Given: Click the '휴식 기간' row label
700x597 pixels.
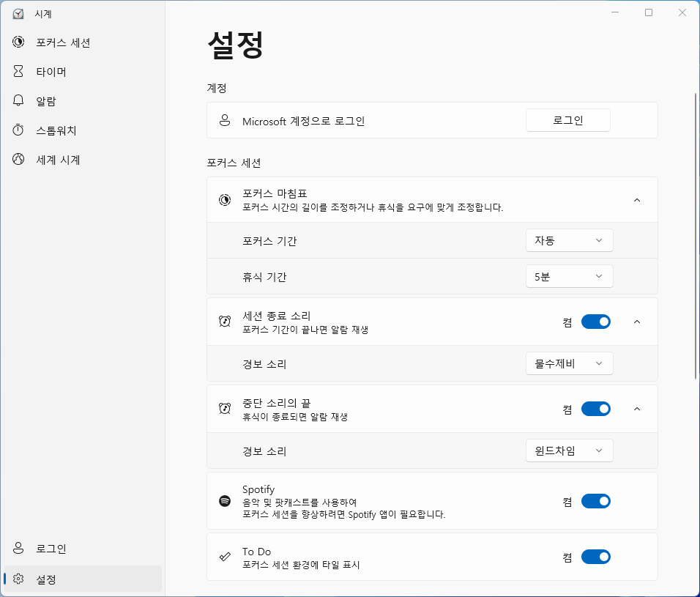Looking at the screenshot, I should pos(264,277).
